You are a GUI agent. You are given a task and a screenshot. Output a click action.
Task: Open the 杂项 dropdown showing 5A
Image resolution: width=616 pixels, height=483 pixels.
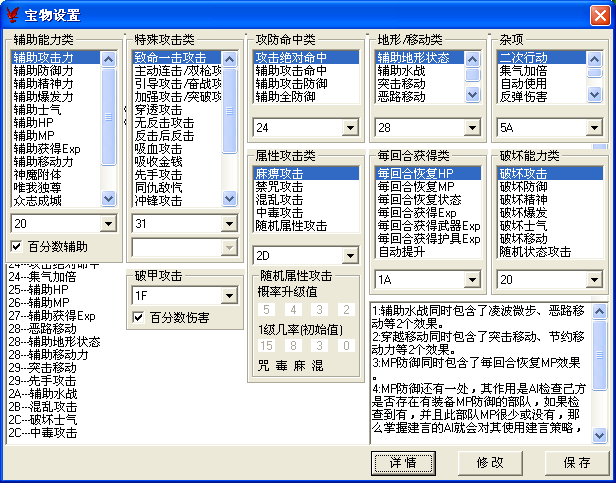point(595,128)
